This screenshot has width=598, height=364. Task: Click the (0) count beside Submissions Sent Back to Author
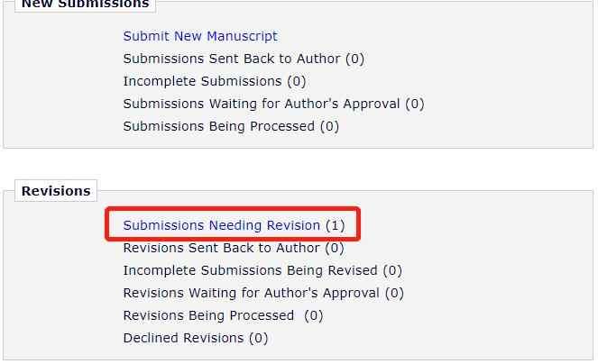point(354,59)
